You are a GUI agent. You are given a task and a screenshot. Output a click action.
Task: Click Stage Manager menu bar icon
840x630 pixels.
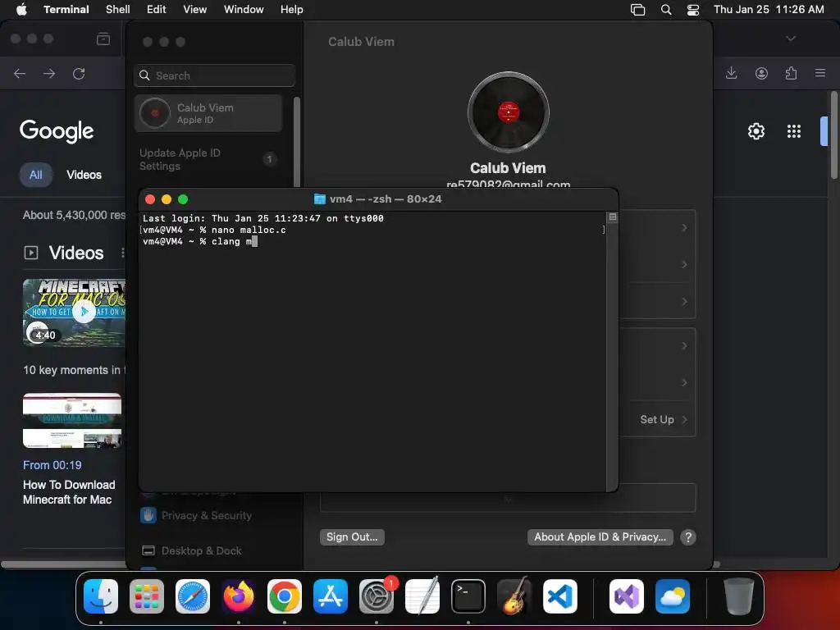click(637, 10)
